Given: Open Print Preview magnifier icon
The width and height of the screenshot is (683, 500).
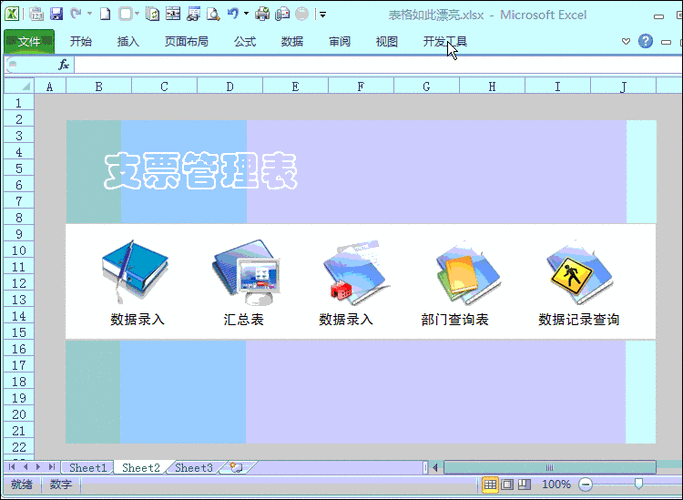Looking at the screenshot, I should (x=213, y=14).
